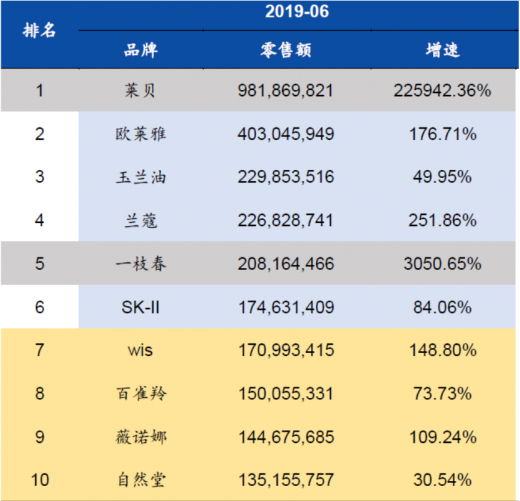The image size is (520, 501).
Task: Select the rank number 10 cell
Action: (x=40, y=480)
